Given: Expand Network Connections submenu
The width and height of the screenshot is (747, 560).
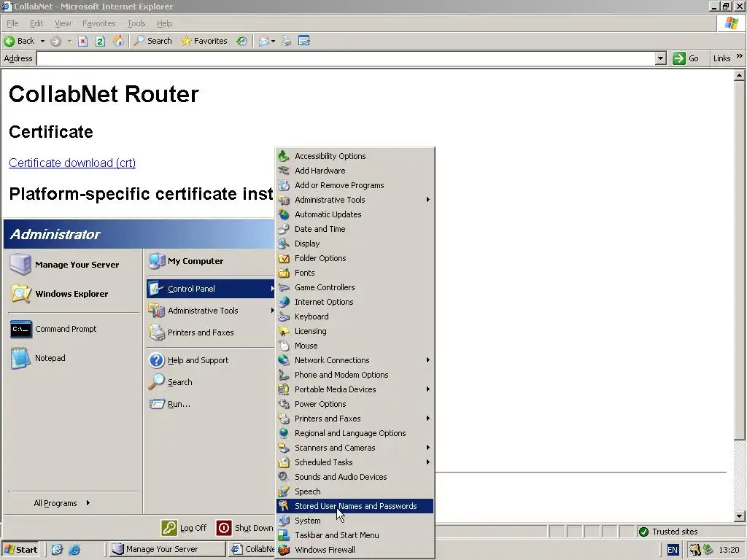Looking at the screenshot, I should coord(355,360).
